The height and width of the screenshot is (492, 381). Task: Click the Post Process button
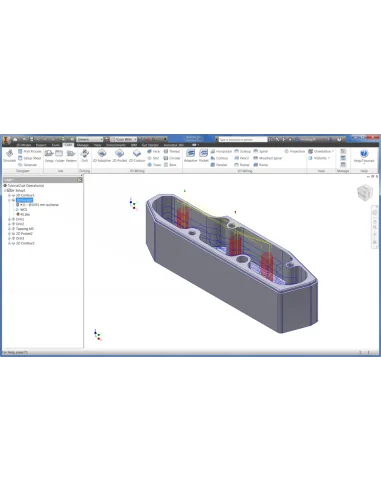(30, 151)
